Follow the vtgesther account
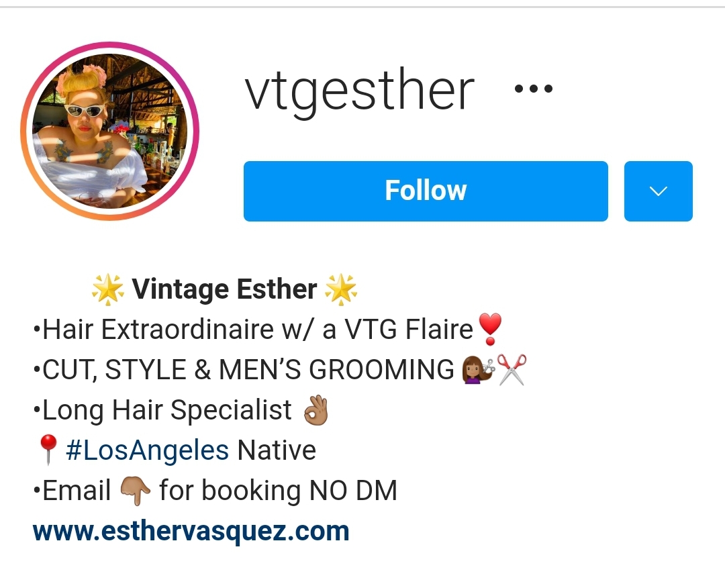 coord(426,191)
